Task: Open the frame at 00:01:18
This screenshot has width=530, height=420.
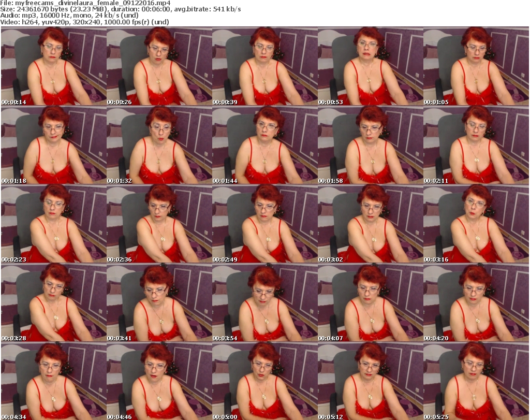Action: [x=54, y=144]
